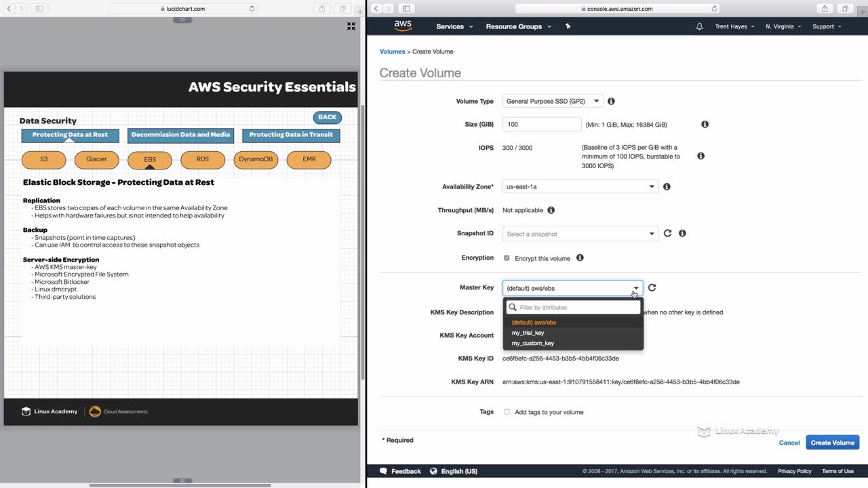Select the DynamoDB service bubble
The width and height of the screenshot is (868, 488).
(256, 159)
